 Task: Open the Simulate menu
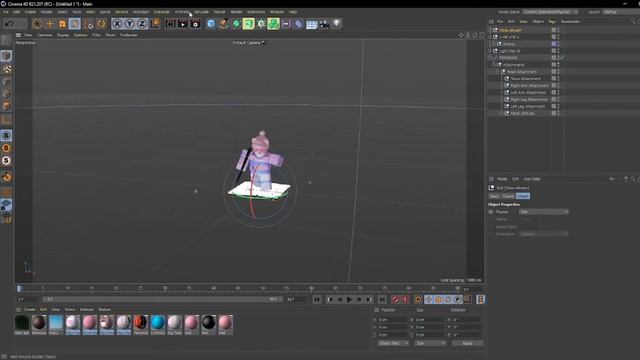click(x=201, y=12)
